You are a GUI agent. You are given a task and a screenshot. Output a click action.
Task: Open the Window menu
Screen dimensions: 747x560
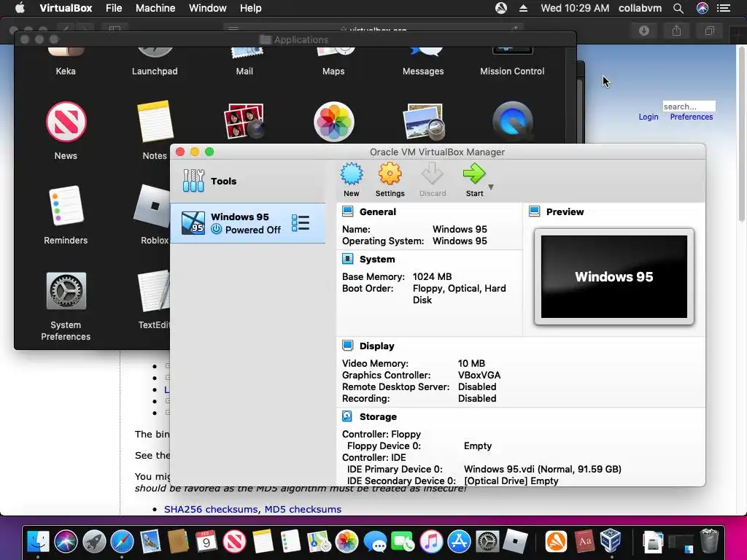click(x=208, y=8)
